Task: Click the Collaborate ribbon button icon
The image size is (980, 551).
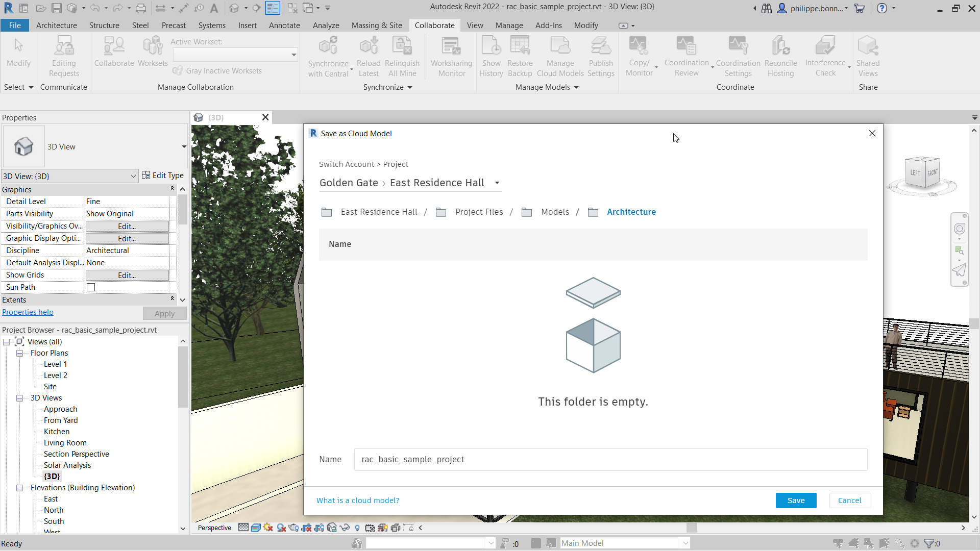Action: click(x=114, y=46)
